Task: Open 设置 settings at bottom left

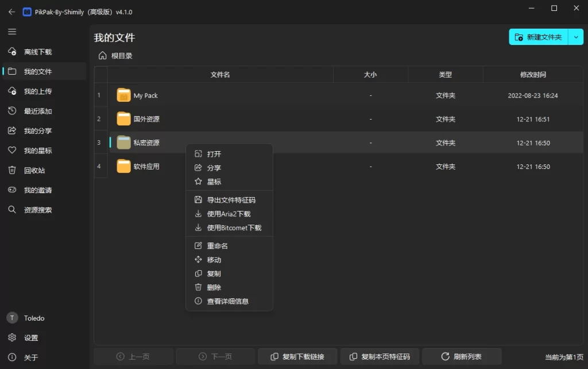Action: pyautogui.click(x=31, y=338)
